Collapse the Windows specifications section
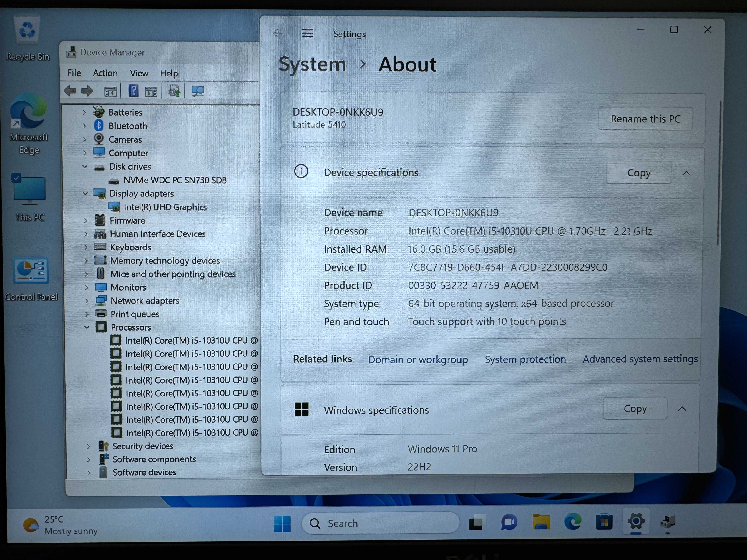 point(682,409)
